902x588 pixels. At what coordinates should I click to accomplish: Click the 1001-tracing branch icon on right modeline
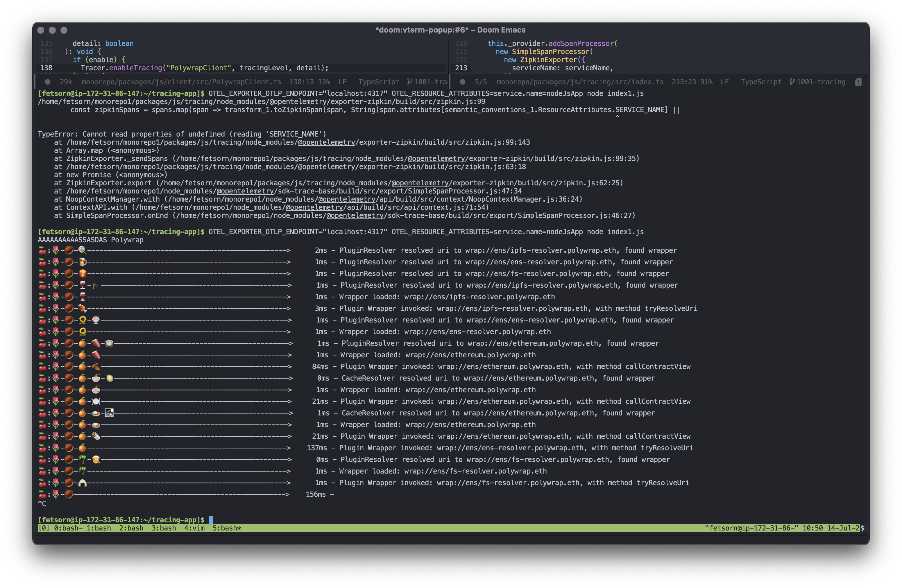click(x=792, y=82)
